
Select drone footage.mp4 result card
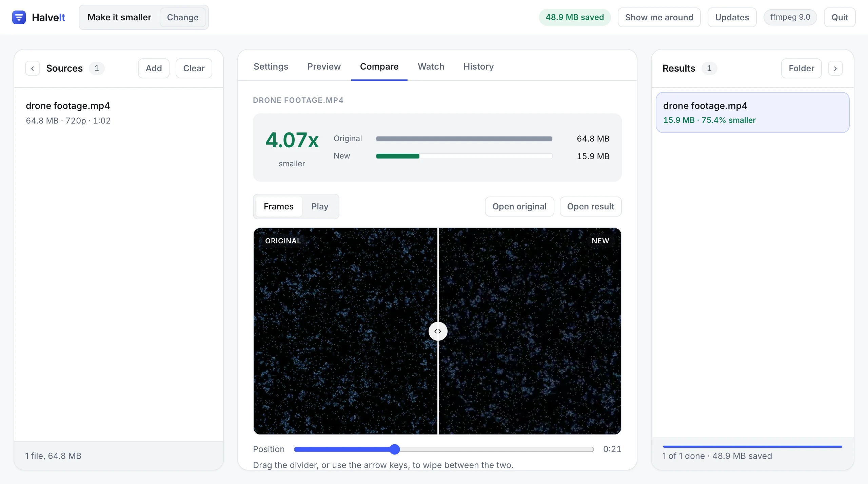[x=752, y=112]
